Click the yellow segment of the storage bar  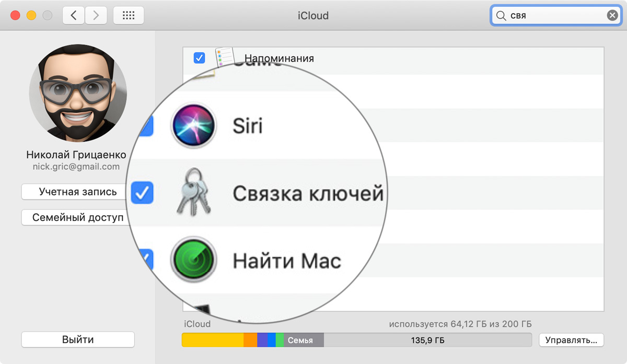click(x=213, y=340)
